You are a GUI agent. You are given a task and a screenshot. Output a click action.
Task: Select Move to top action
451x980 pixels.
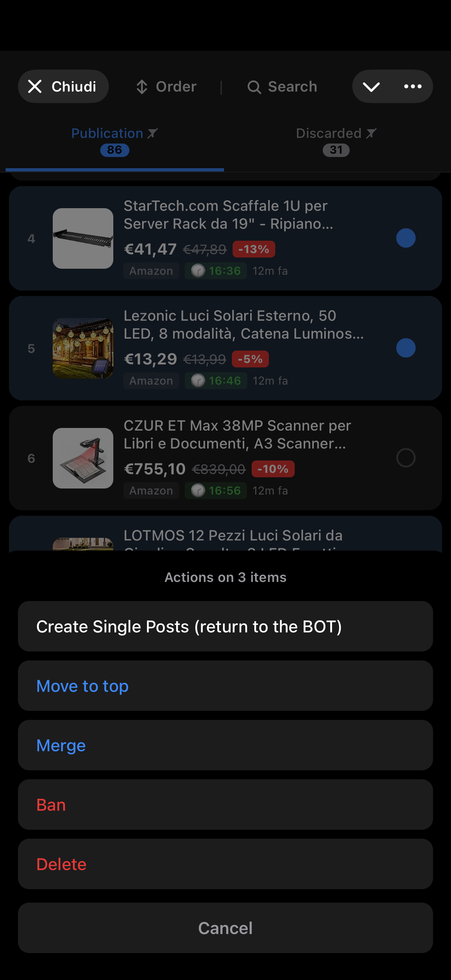click(225, 686)
